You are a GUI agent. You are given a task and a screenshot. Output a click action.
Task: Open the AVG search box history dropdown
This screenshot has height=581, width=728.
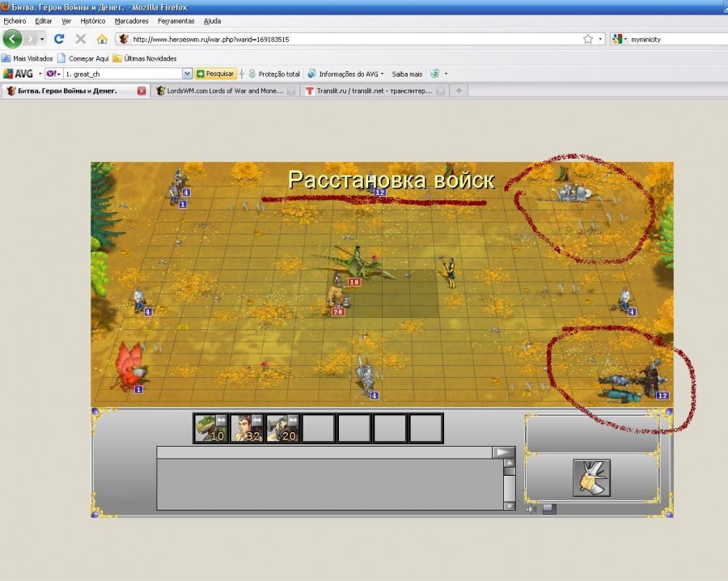187,74
